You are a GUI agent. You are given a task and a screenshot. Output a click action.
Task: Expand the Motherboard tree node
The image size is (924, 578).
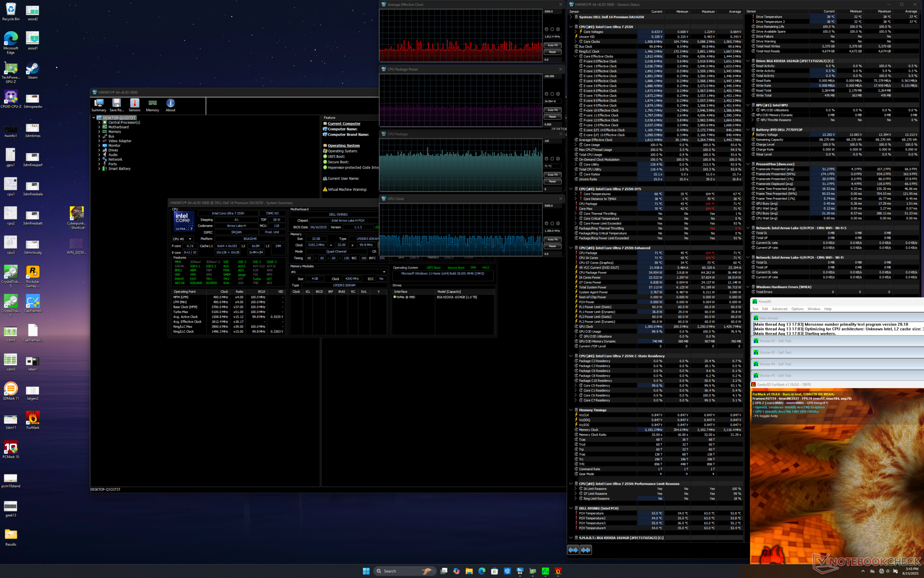tap(99, 127)
